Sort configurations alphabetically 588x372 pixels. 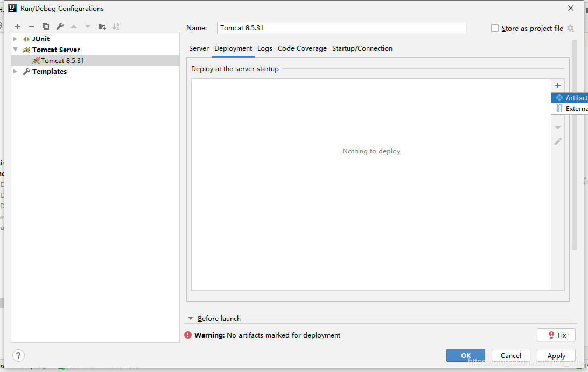[x=116, y=26]
